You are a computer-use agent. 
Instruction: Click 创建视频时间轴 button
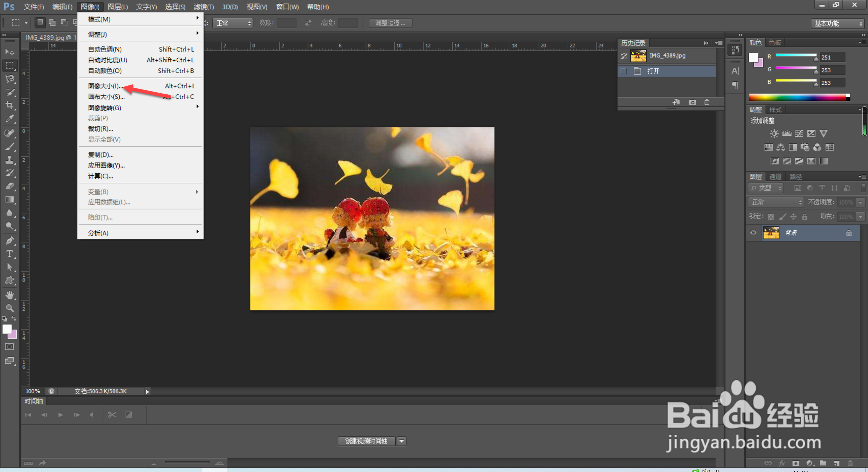tap(366, 441)
